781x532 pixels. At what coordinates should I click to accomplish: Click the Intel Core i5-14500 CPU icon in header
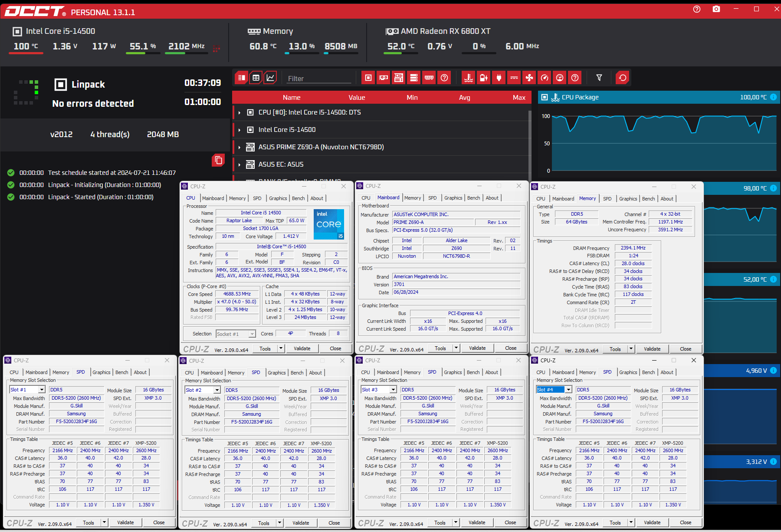click(x=17, y=31)
